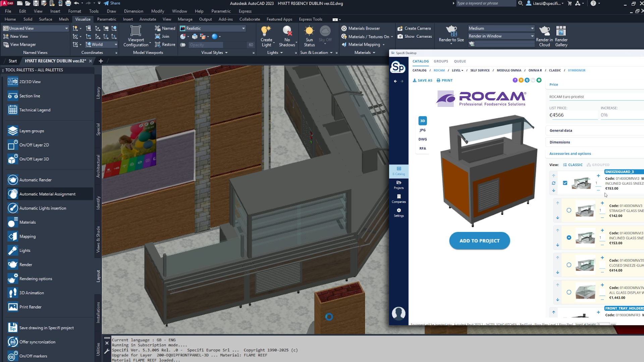Viewport: 644px width, 362px height.
Task: Open Render Gallery ribbon button
Action: click(x=561, y=36)
